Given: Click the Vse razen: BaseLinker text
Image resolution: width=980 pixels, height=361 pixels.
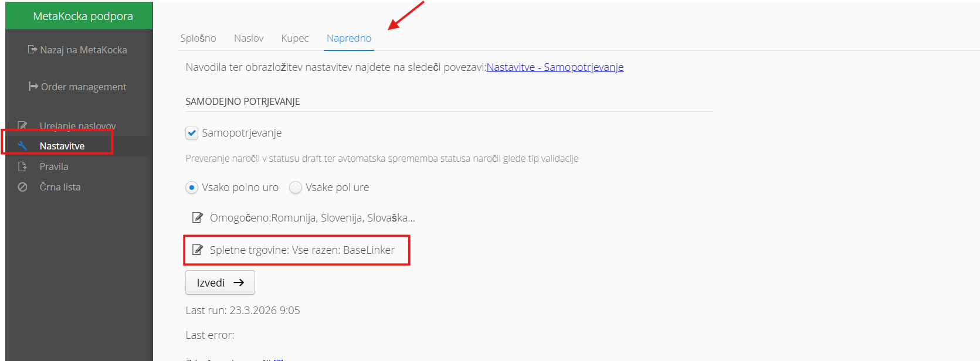Looking at the screenshot, I should tap(343, 250).
